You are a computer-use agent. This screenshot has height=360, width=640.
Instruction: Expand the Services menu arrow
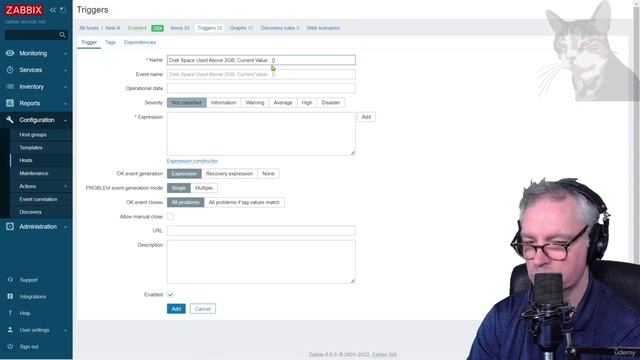[x=65, y=70]
